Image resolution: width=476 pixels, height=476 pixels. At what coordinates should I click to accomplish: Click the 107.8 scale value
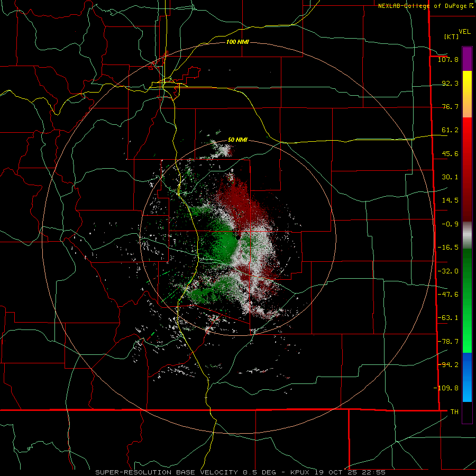448,59
